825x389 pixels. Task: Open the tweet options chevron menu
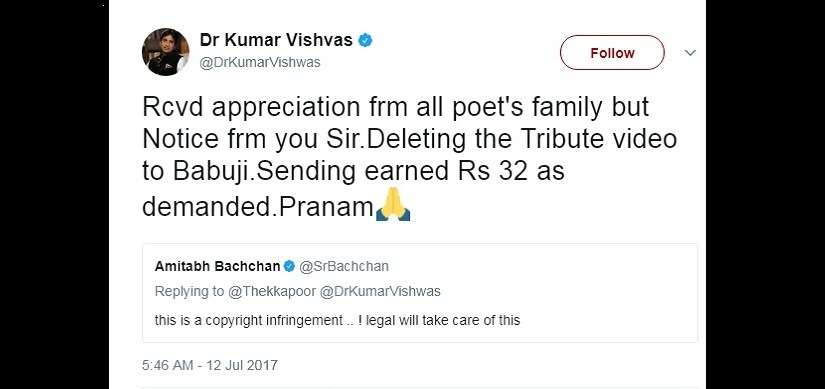690,53
